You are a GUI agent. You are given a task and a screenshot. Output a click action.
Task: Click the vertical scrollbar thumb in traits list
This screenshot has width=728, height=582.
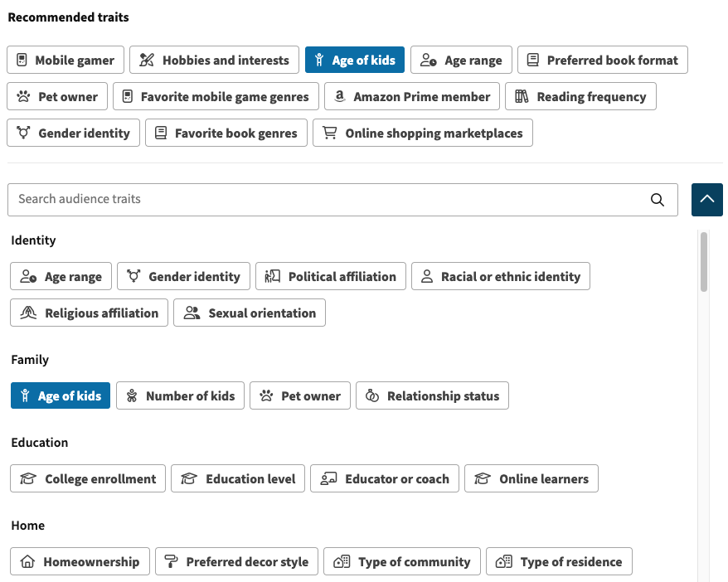tap(704, 262)
